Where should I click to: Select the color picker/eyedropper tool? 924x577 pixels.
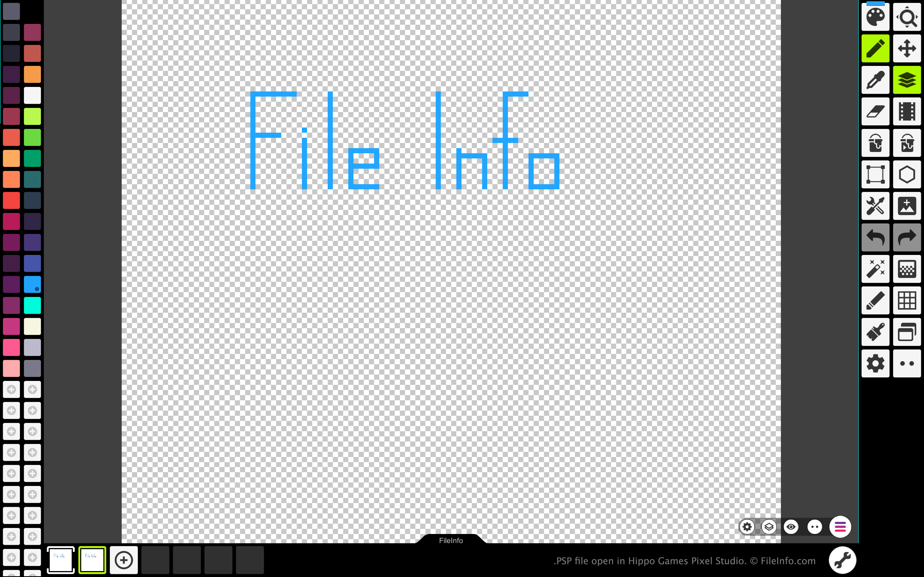pos(875,80)
